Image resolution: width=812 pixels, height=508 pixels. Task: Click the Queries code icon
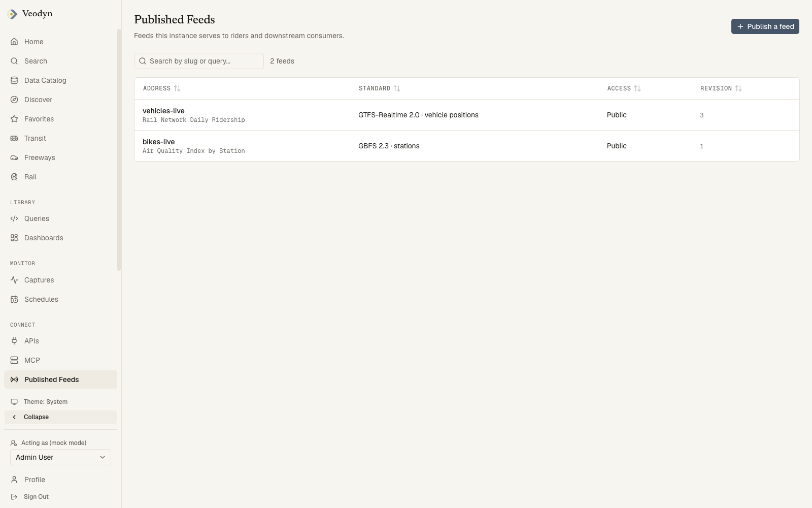click(14, 218)
